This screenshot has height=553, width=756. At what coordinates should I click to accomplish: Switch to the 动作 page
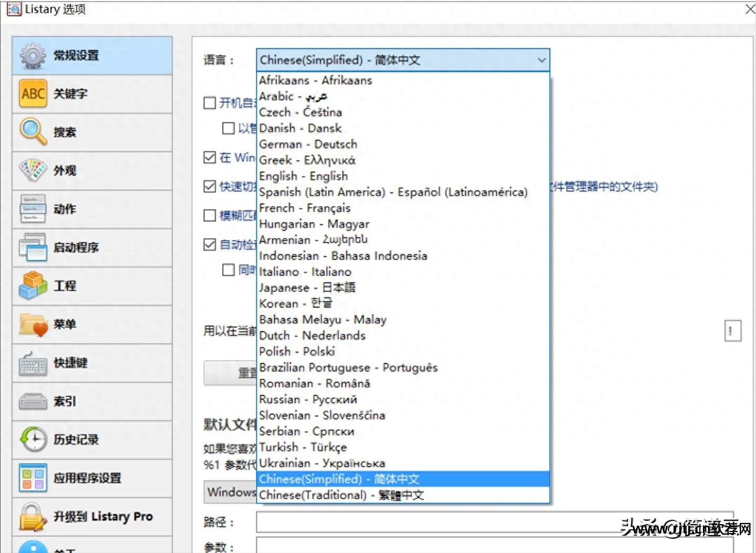pos(92,209)
